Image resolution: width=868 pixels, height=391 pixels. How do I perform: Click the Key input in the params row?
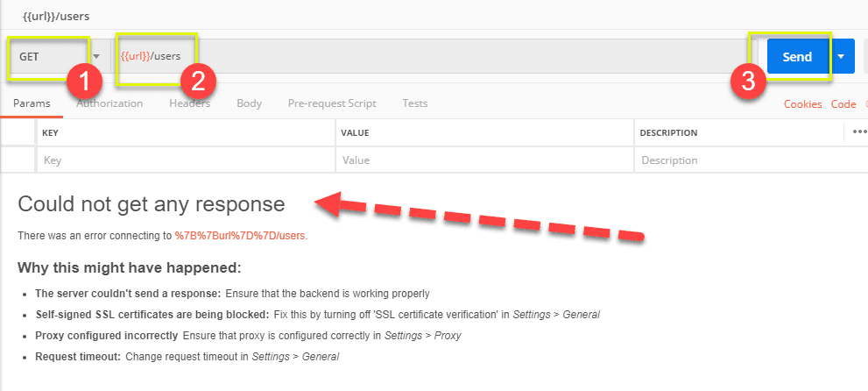(x=184, y=160)
